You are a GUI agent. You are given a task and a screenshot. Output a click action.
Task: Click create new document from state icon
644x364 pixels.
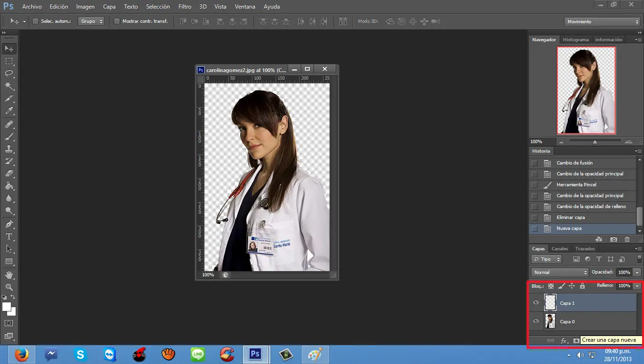(599, 240)
